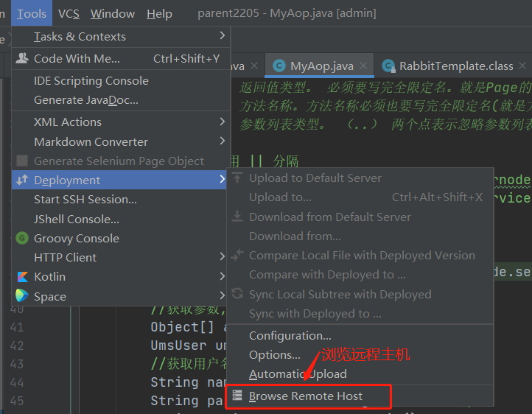Click the RabbitTemplate.class locked class icon
The image size is (532, 414).
pos(388,66)
